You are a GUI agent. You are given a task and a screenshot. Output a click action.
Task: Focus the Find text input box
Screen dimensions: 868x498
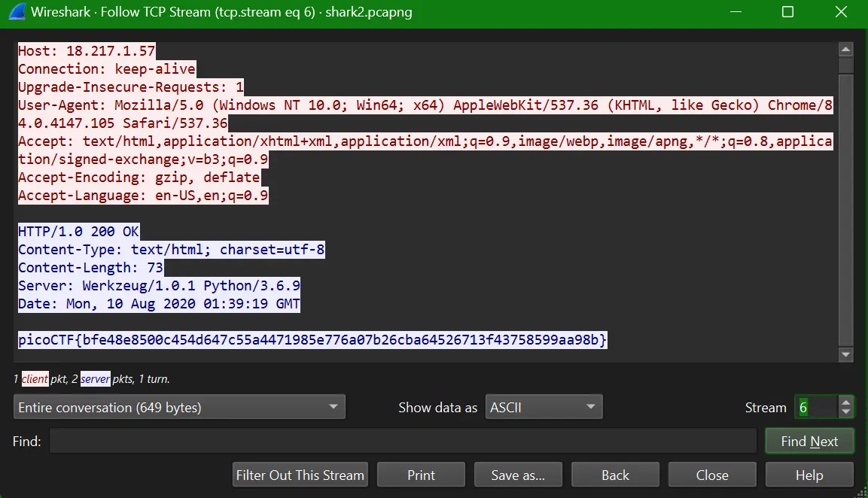tap(403, 442)
